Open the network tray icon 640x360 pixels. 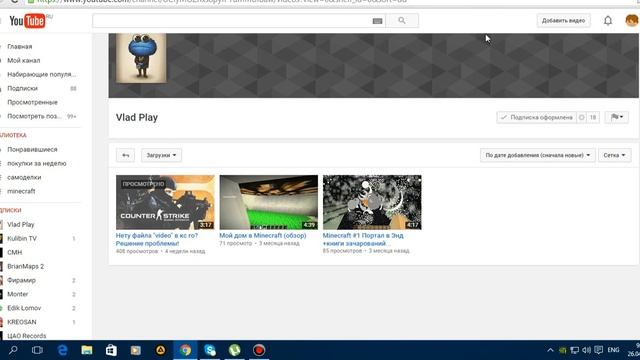pos(574,350)
